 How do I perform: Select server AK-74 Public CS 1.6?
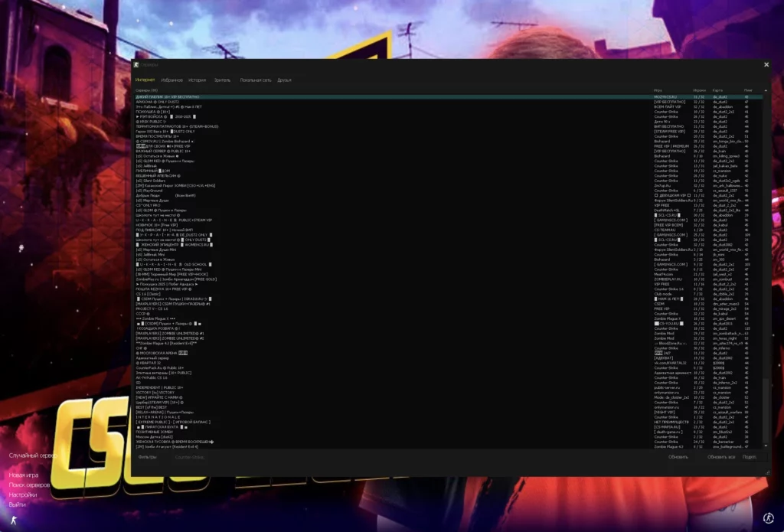click(449, 377)
